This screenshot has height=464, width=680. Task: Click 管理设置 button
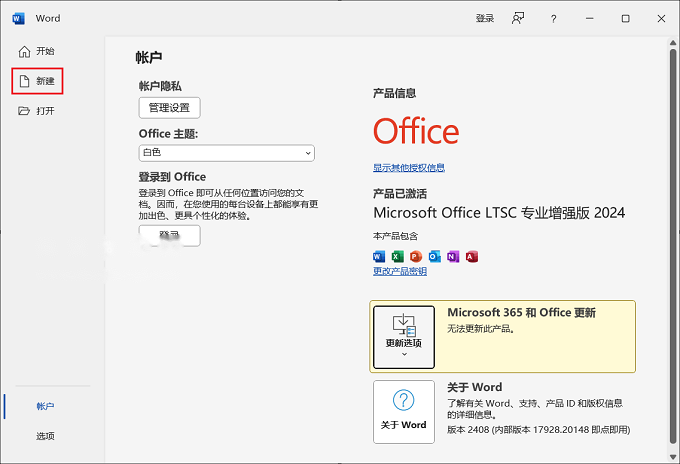coord(170,108)
